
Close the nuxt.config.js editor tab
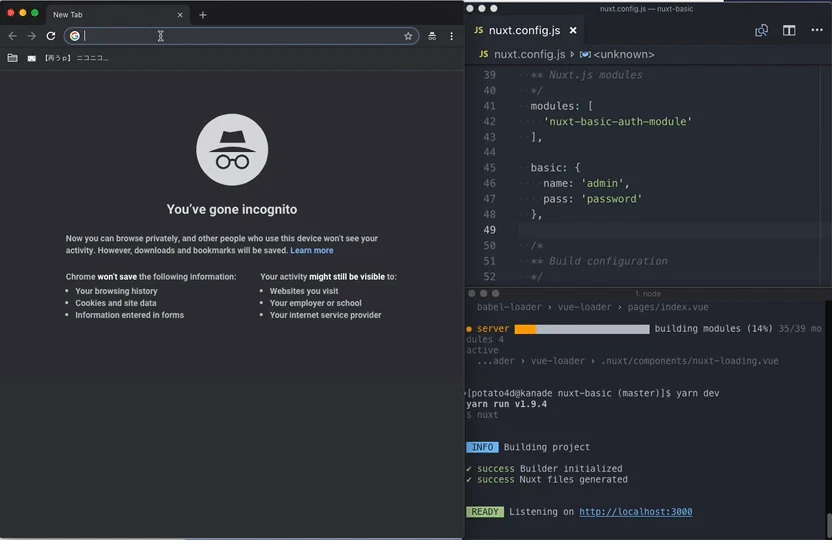pos(573,30)
